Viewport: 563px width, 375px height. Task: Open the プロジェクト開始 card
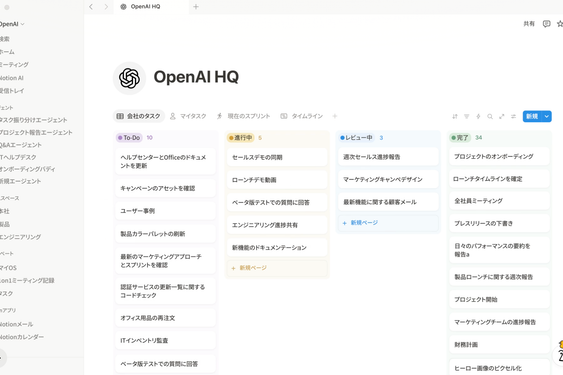[499, 300]
